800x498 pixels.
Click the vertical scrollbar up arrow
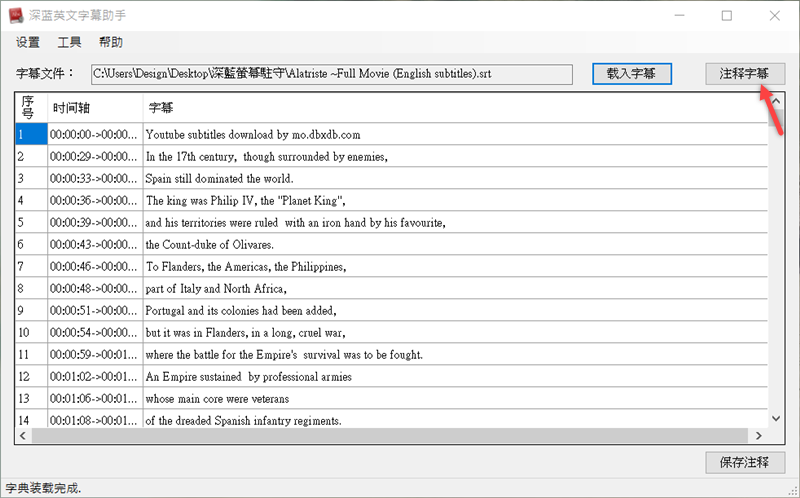point(776,101)
